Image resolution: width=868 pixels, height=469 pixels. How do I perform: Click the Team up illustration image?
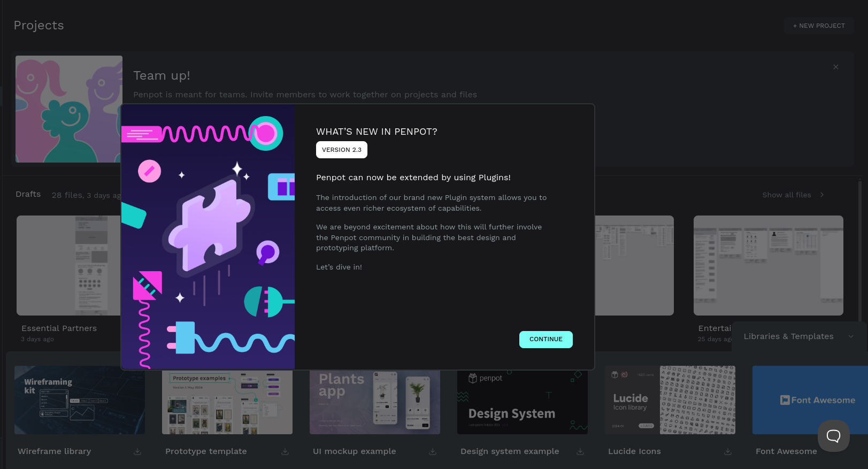[68, 109]
